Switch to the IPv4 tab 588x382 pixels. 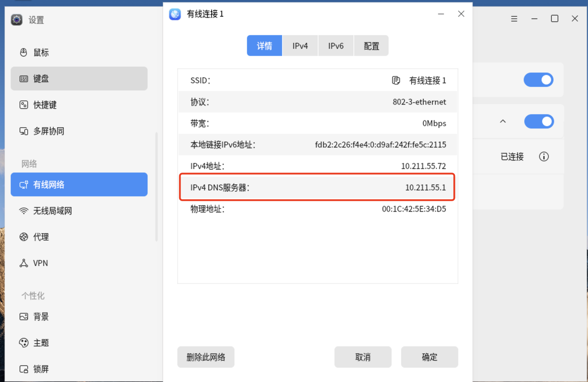click(x=300, y=46)
